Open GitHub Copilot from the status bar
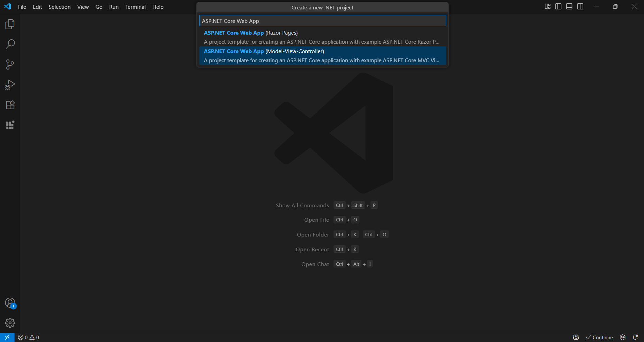Image resolution: width=644 pixels, height=342 pixels. click(576, 337)
